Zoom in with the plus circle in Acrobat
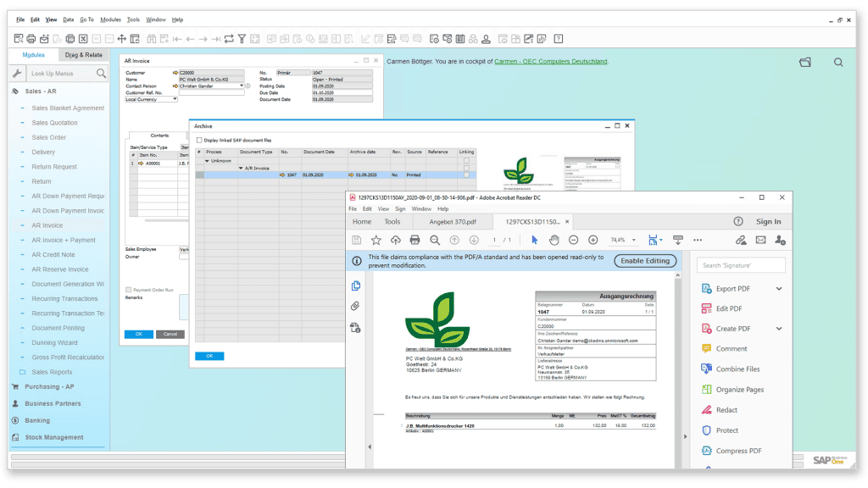868x488 pixels. [593, 240]
